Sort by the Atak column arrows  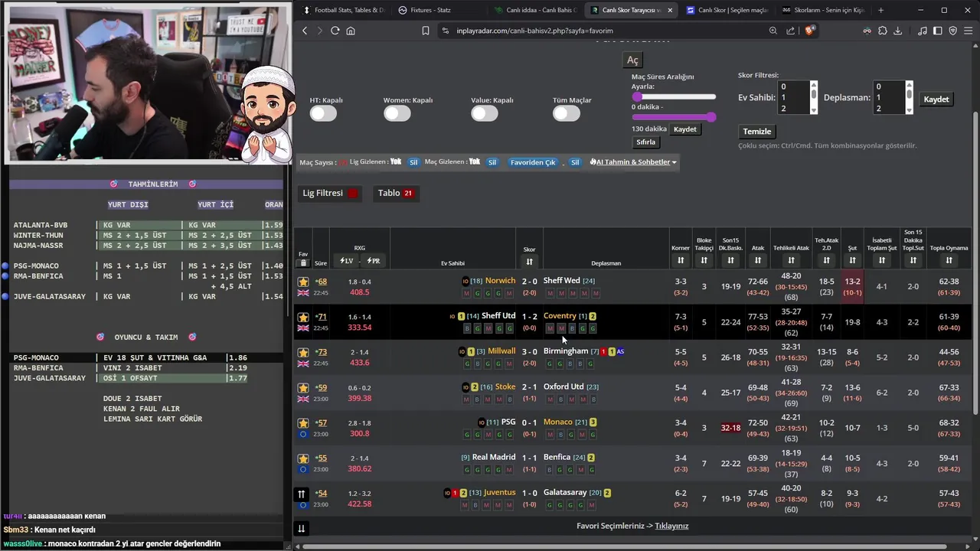[x=757, y=261]
